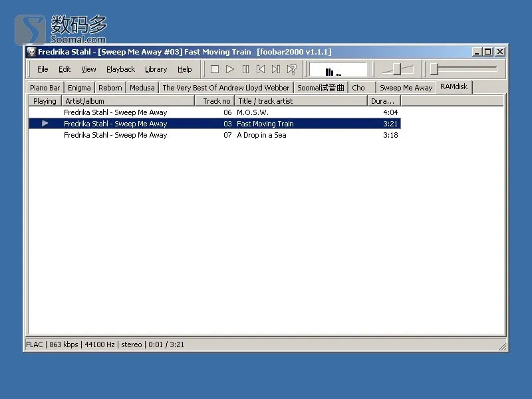Click the 0:01 / 3:21 time in status bar
This screenshot has width=532, height=399.
(x=166, y=344)
